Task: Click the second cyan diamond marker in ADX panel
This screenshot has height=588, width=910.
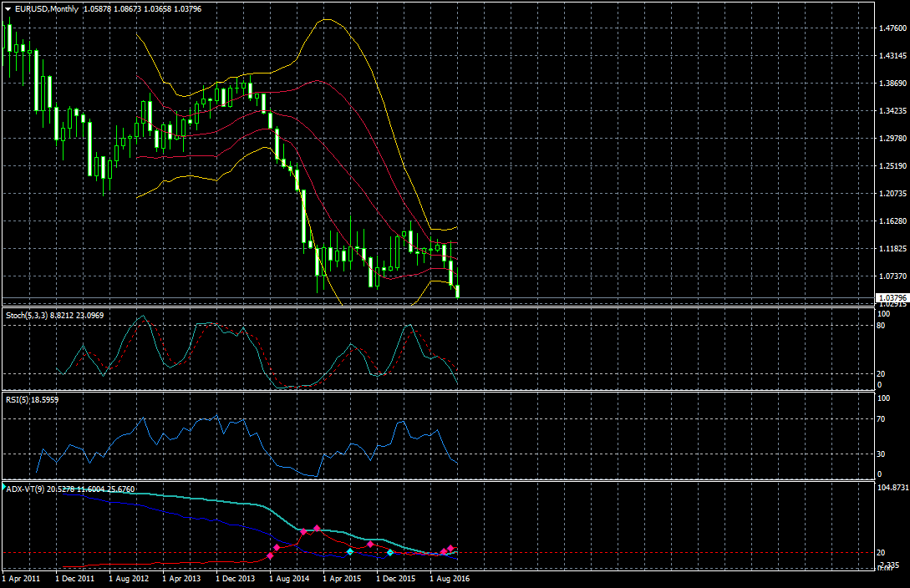Action: (390, 553)
